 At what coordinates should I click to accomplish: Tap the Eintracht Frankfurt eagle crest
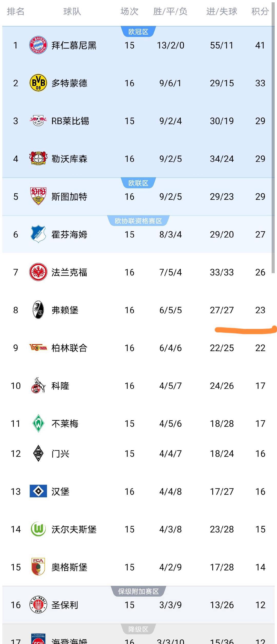click(x=38, y=272)
